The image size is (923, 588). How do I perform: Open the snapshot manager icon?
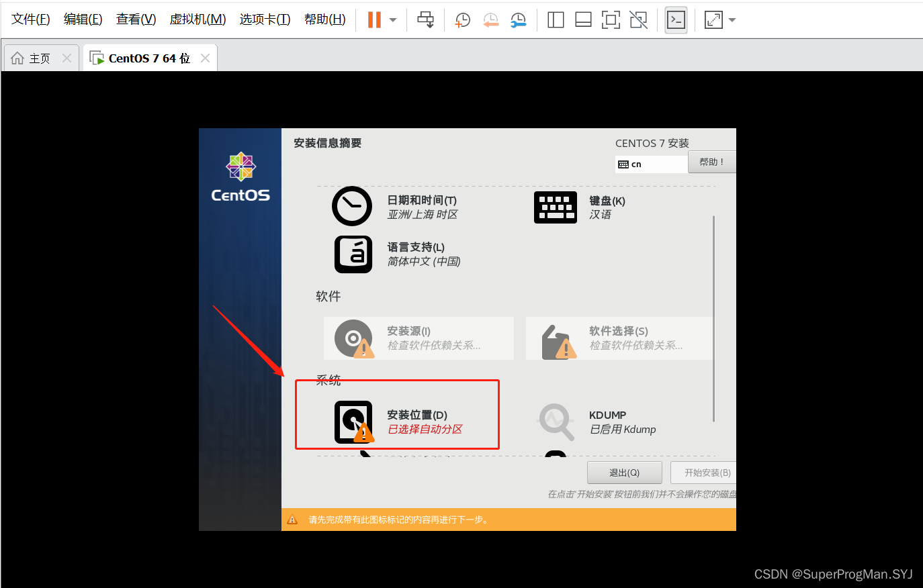click(518, 20)
